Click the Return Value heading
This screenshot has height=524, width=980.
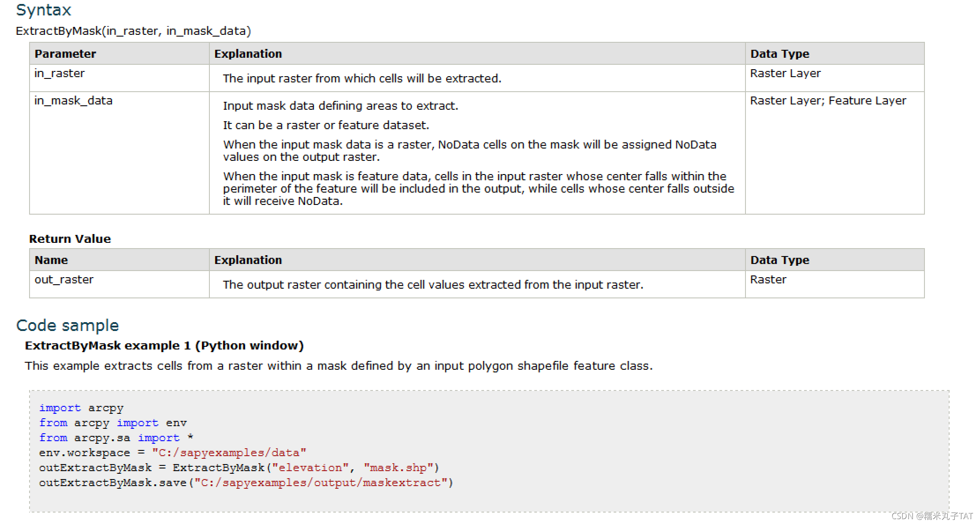(70, 239)
